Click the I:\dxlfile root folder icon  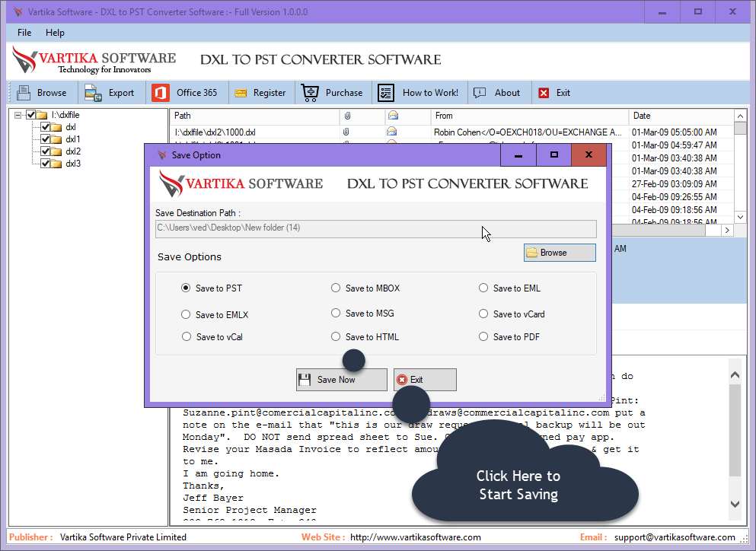click(x=42, y=115)
